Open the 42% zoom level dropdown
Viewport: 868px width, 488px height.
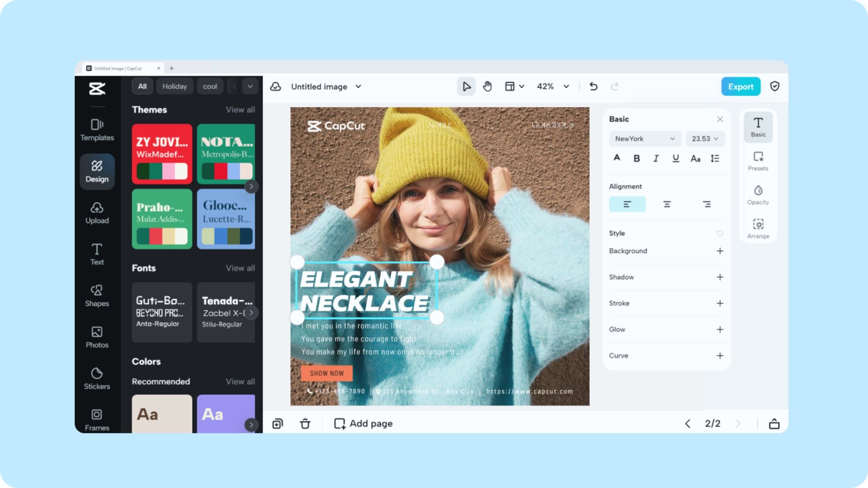[553, 86]
